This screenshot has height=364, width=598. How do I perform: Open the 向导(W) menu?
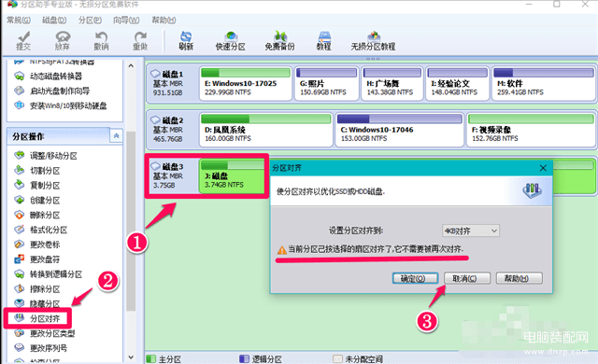(126, 20)
